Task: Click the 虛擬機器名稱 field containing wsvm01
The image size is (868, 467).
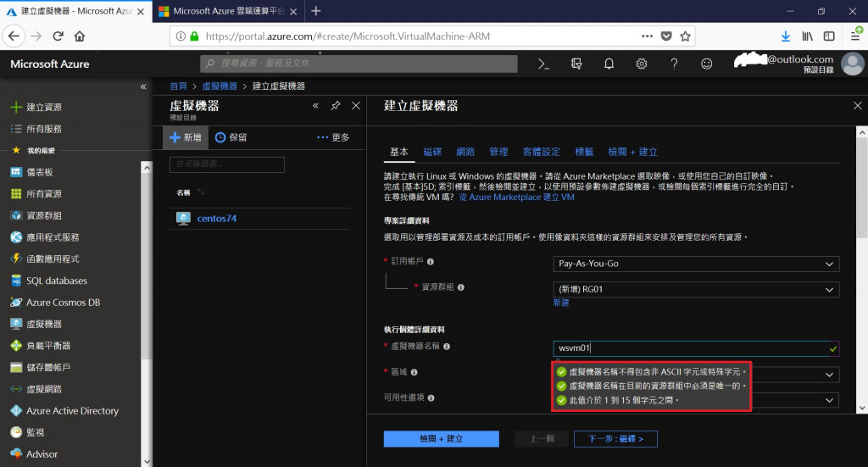Action: tap(696, 348)
